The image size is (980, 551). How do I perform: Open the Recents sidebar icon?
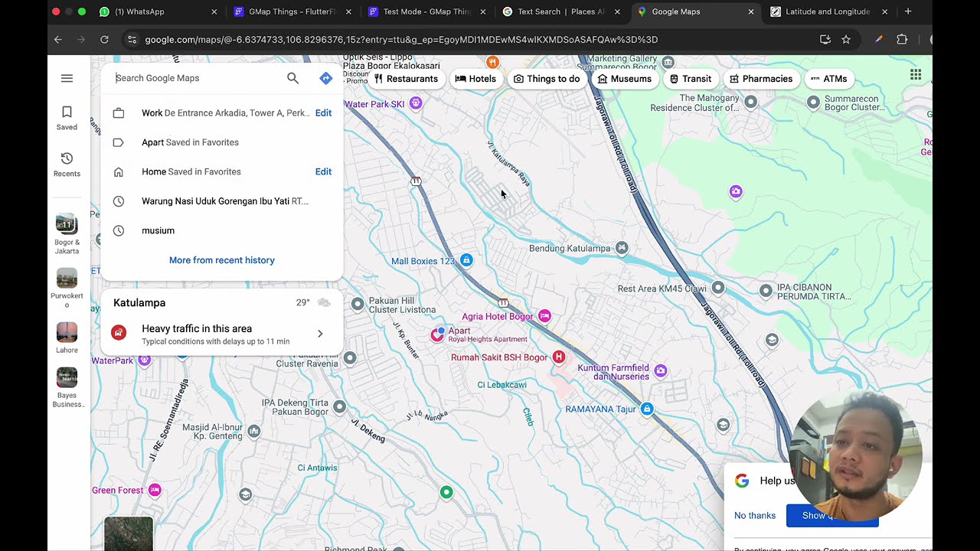click(67, 165)
